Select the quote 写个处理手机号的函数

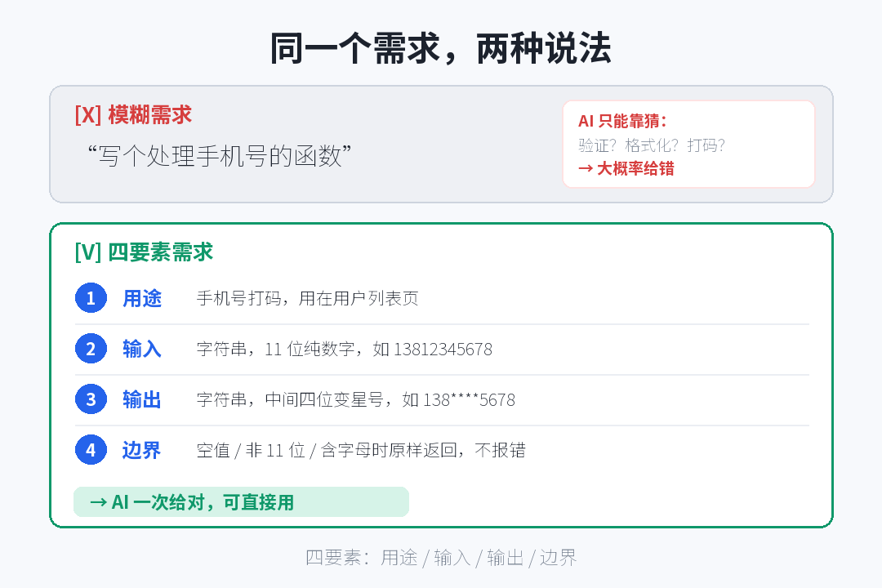pos(220,156)
